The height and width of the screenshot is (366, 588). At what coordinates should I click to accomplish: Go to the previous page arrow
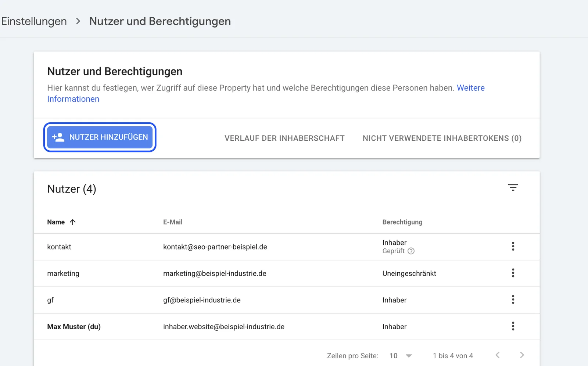(498, 355)
